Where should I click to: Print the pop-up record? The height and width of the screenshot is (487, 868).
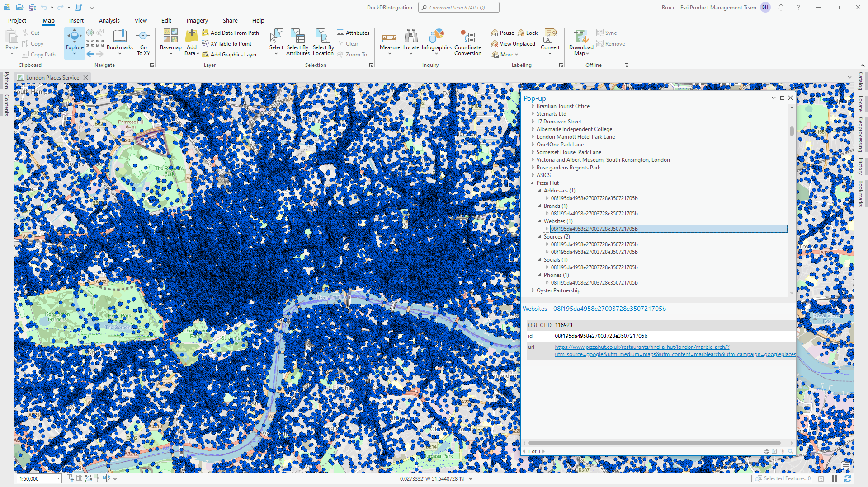766,451
